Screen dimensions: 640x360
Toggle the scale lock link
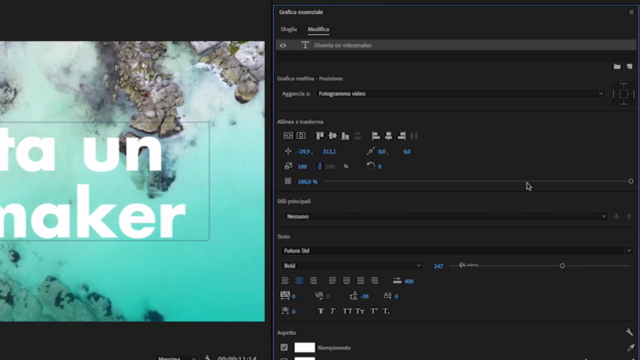pos(320,166)
